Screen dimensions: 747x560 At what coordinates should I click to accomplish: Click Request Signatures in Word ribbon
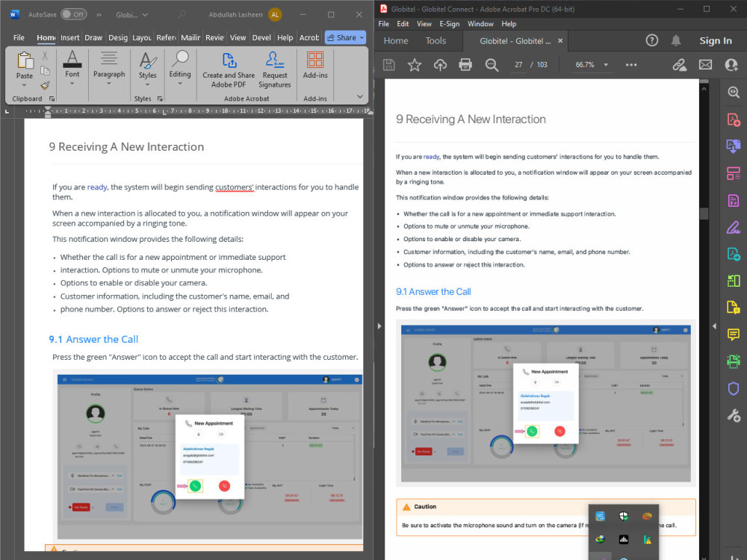(275, 70)
